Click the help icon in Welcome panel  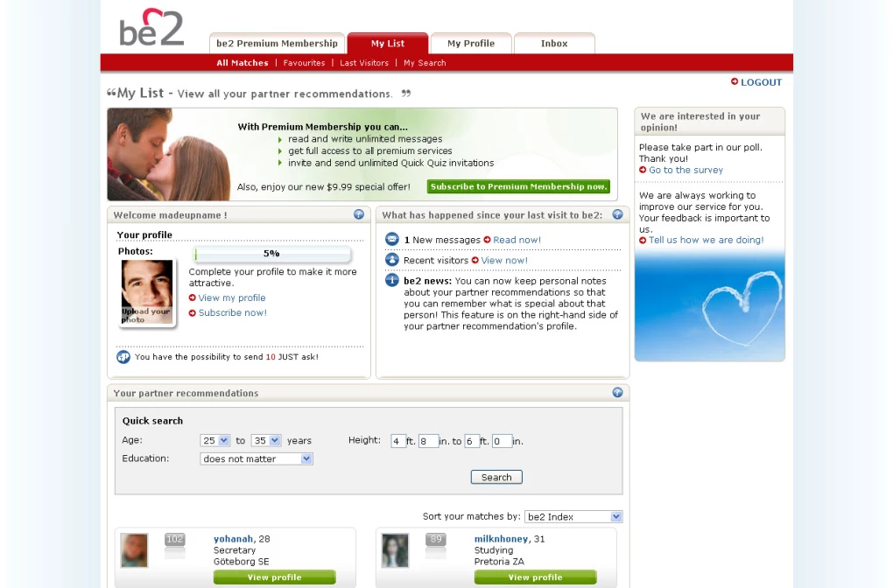(x=359, y=214)
